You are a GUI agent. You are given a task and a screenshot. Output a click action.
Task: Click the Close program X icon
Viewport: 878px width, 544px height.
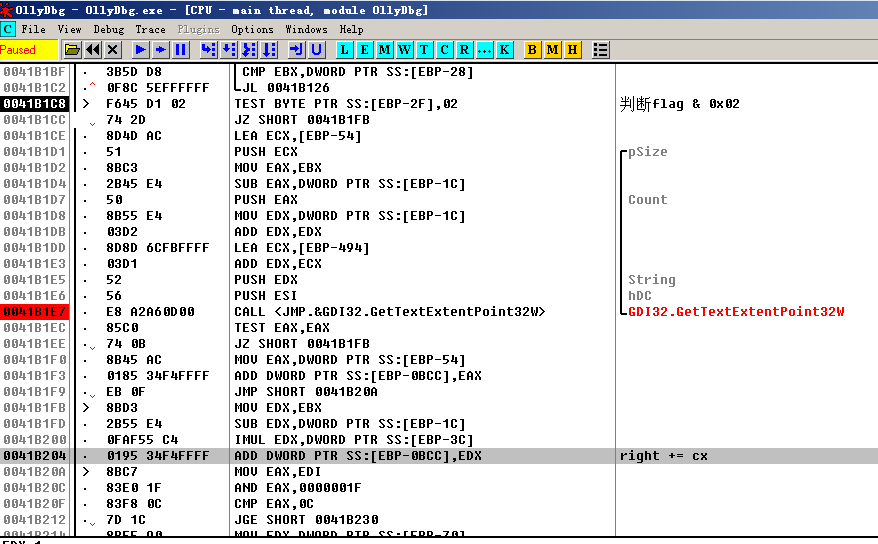[x=113, y=50]
